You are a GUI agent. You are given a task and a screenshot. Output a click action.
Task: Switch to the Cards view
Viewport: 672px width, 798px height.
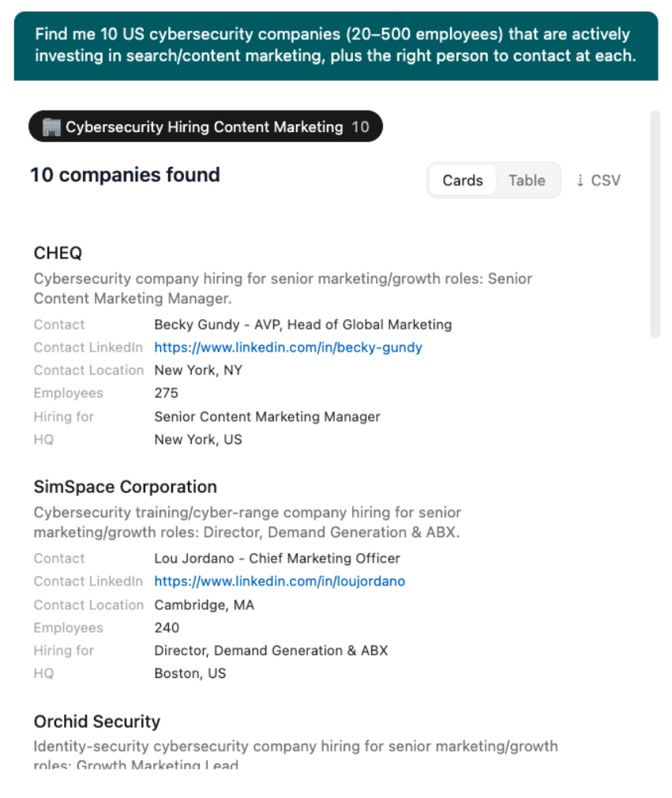click(x=463, y=180)
